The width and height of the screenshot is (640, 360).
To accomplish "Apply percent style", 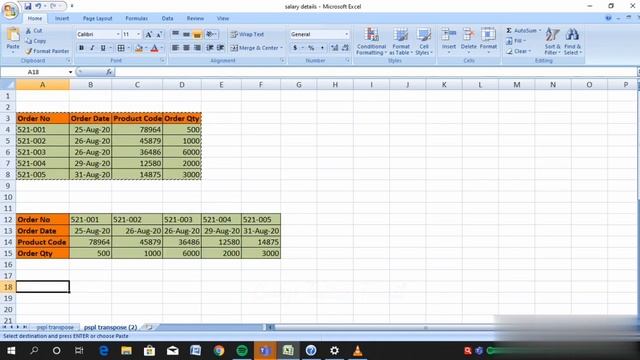I will (311, 48).
